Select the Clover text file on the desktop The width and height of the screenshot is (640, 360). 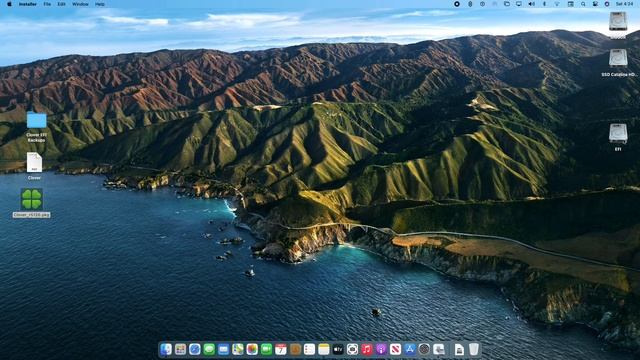tap(34, 162)
